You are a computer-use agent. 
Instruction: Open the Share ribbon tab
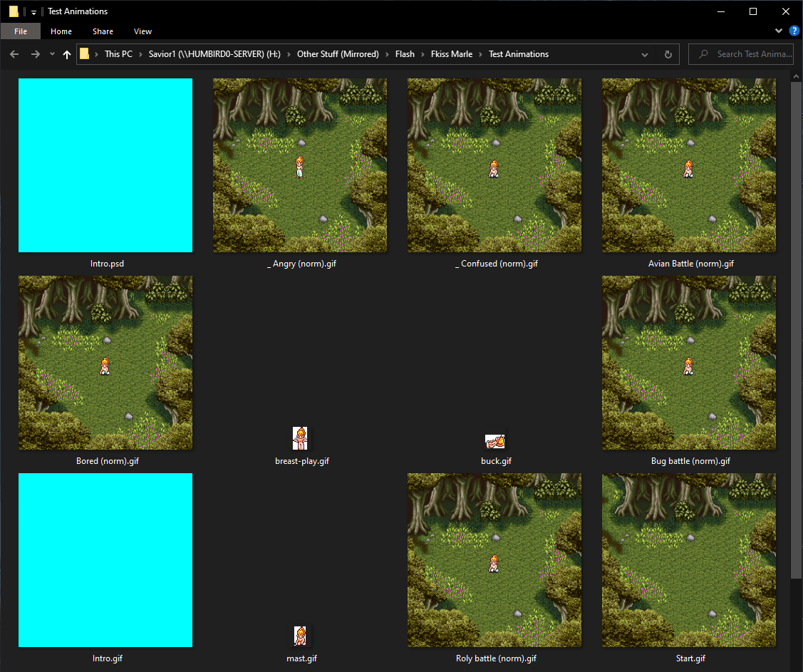tap(103, 31)
